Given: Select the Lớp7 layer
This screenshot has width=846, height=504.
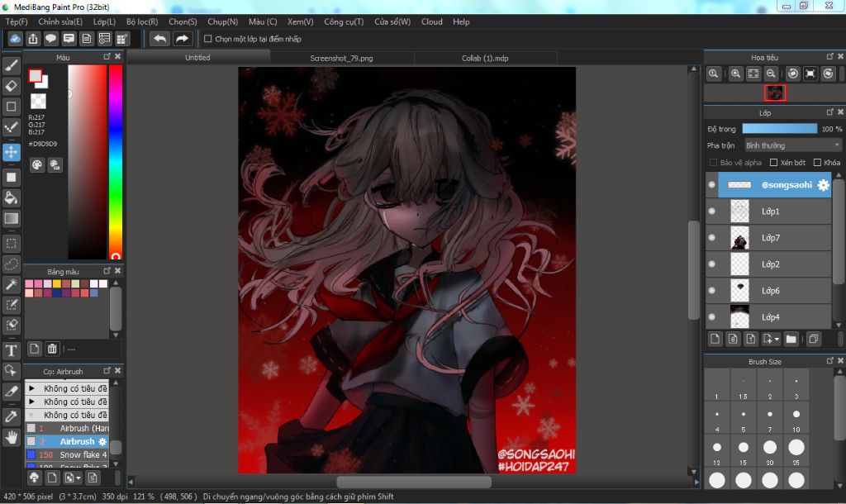Looking at the screenshot, I should (769, 237).
